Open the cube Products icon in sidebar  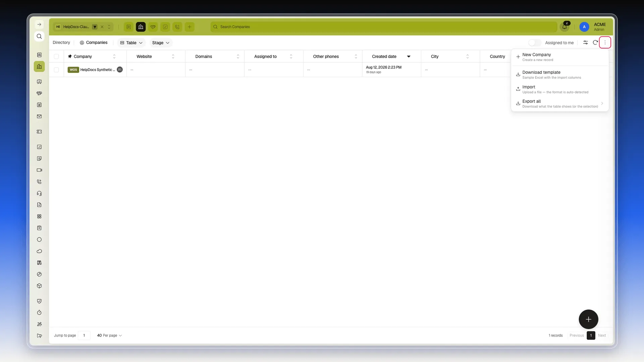pyautogui.click(x=39, y=286)
